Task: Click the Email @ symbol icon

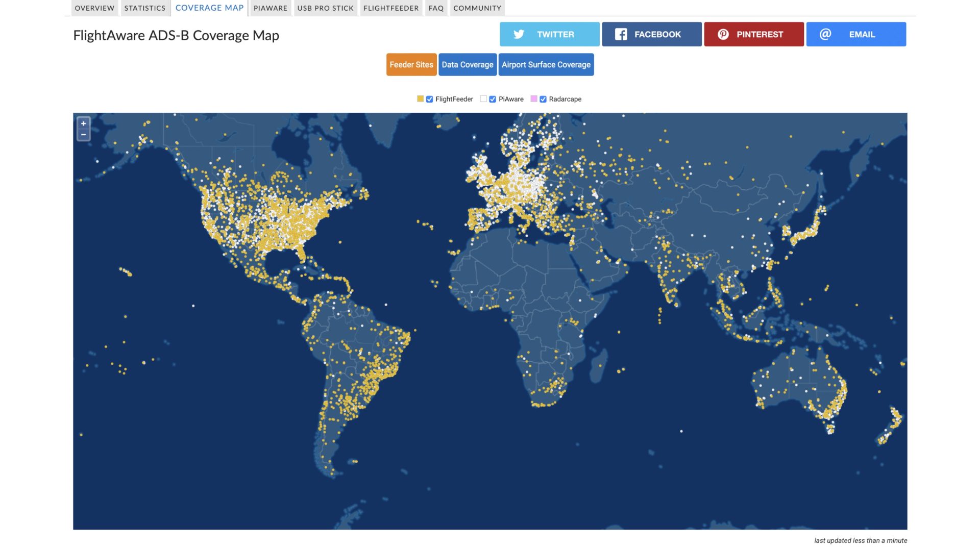Action: click(825, 34)
